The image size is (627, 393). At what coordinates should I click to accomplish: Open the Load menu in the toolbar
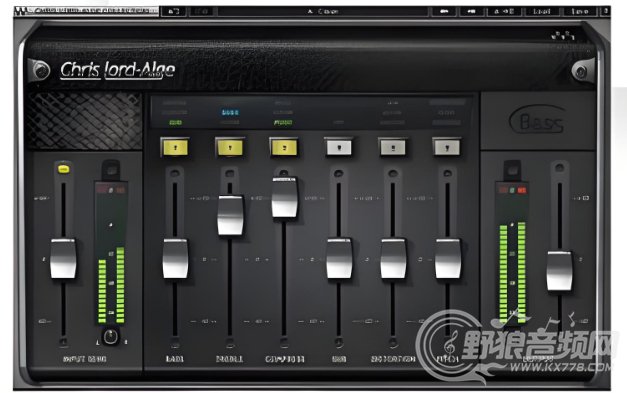(541, 12)
